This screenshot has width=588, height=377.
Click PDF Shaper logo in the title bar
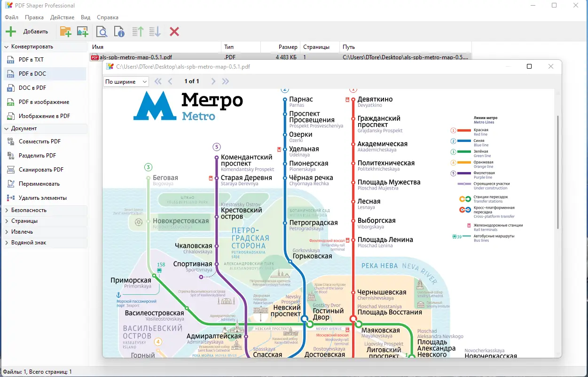[x=8, y=6]
